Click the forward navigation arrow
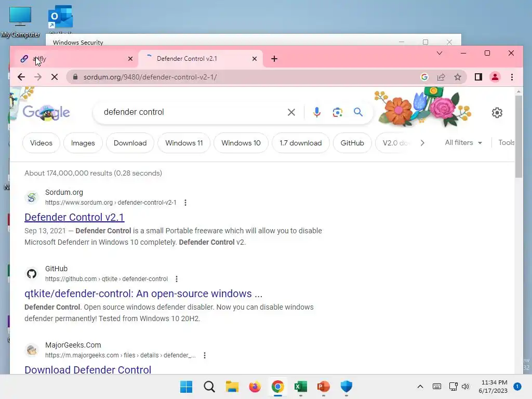 click(x=37, y=77)
